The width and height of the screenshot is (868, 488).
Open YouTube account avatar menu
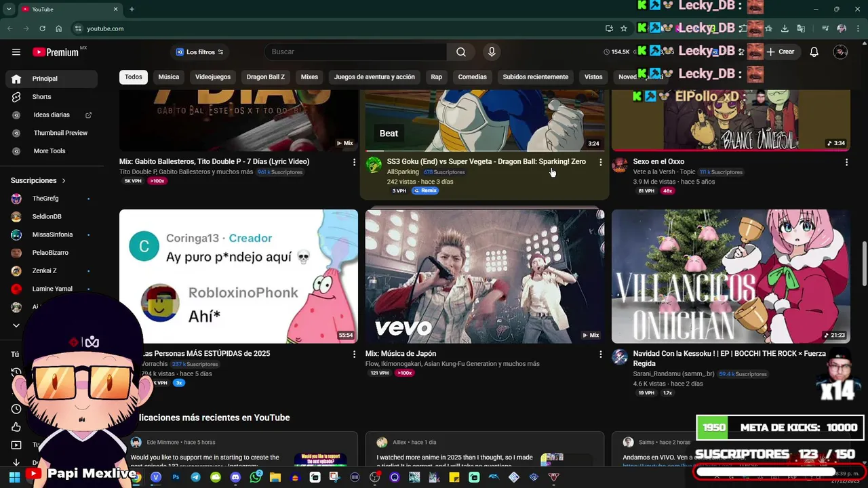[x=840, y=52]
